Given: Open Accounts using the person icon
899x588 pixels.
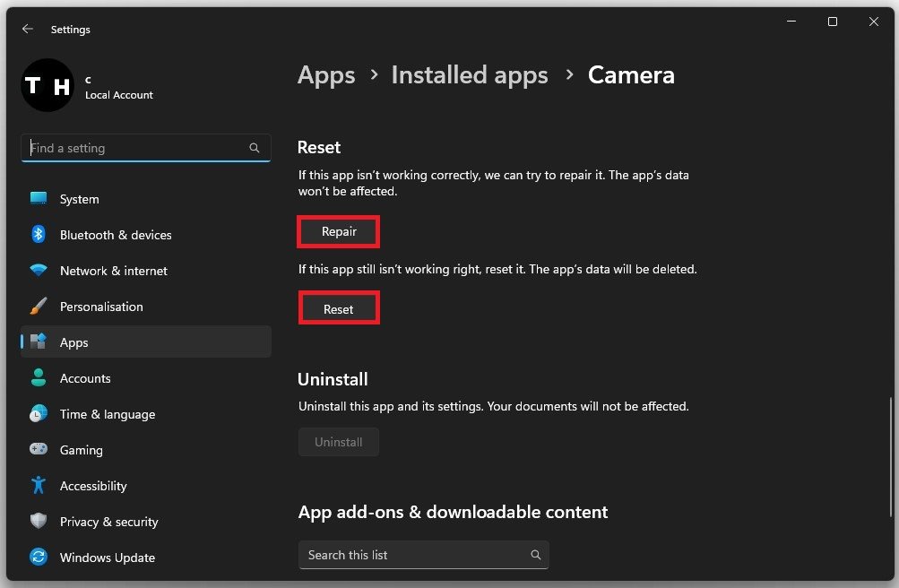Looking at the screenshot, I should [39, 378].
